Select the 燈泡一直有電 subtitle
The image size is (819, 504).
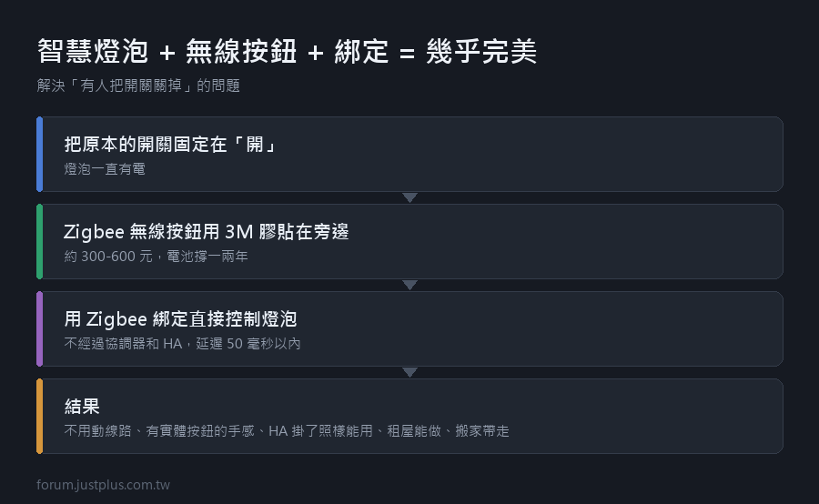click(105, 168)
